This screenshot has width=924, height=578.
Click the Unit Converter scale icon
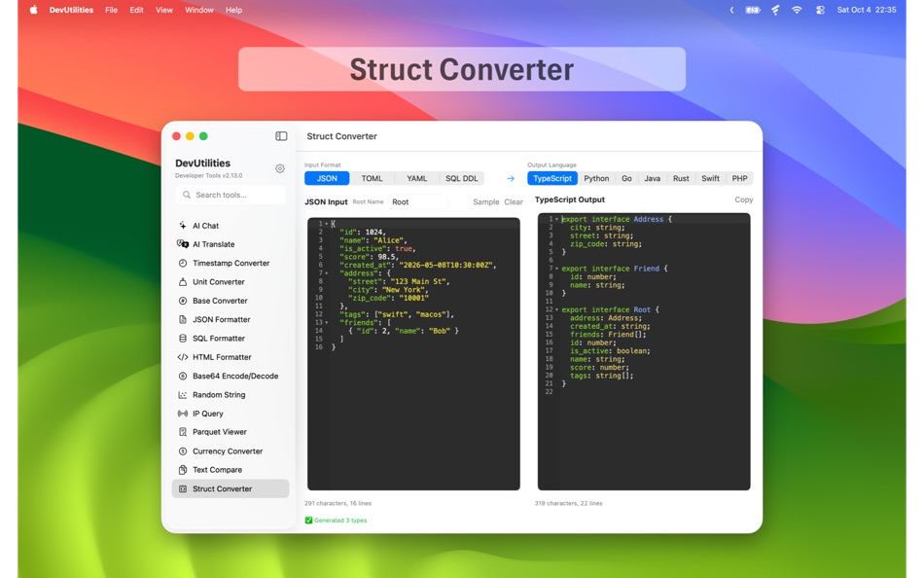[183, 282]
